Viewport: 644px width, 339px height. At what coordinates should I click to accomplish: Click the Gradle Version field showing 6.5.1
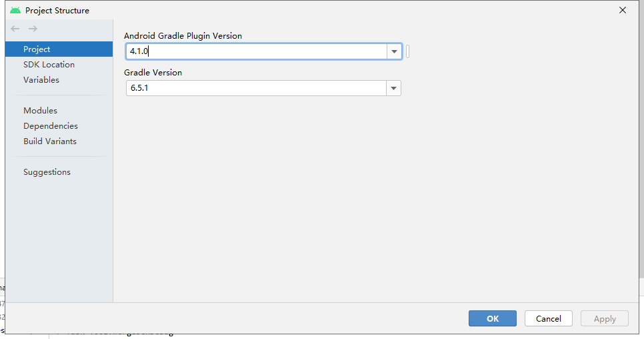(x=256, y=88)
